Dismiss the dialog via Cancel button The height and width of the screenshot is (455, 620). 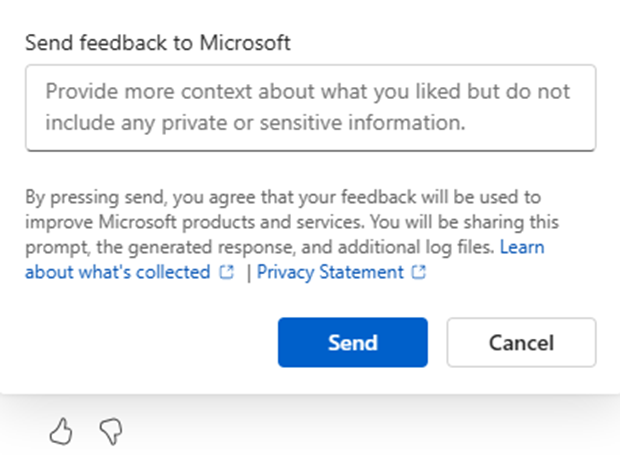coord(521,343)
